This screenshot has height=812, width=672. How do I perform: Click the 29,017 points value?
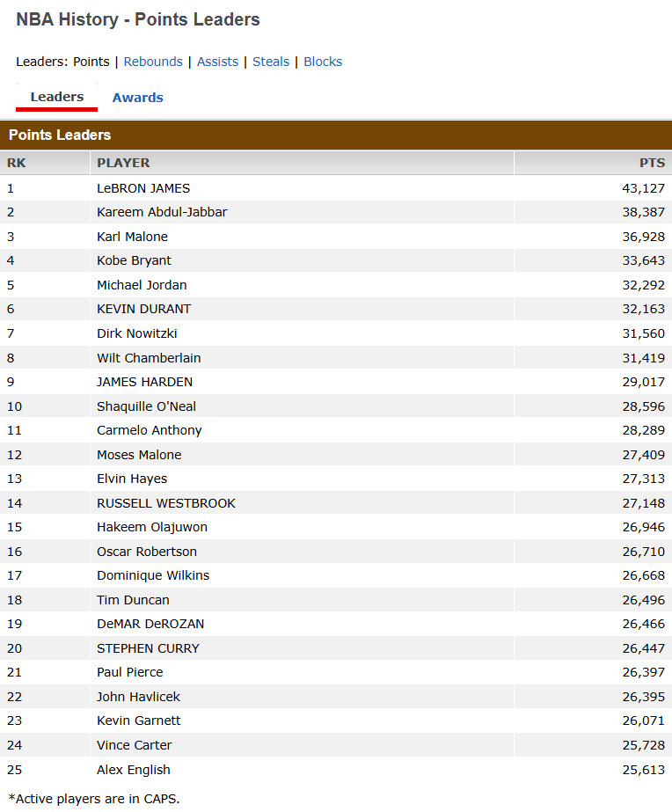pyautogui.click(x=644, y=382)
